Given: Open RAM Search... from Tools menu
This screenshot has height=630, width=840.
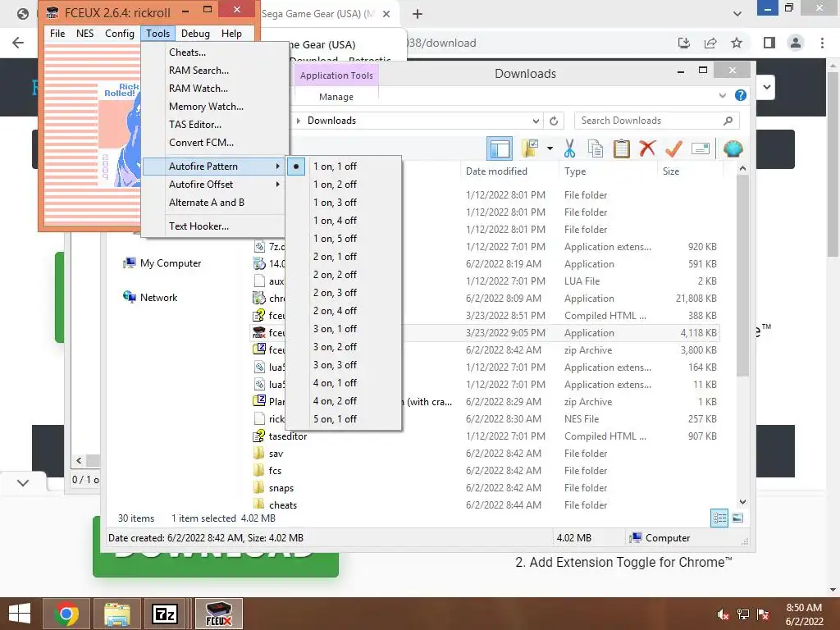Looking at the screenshot, I should 213,71.
